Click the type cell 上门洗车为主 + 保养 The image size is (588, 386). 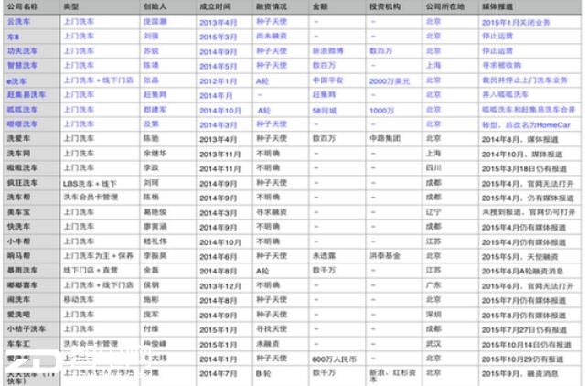pyautogui.click(x=98, y=256)
